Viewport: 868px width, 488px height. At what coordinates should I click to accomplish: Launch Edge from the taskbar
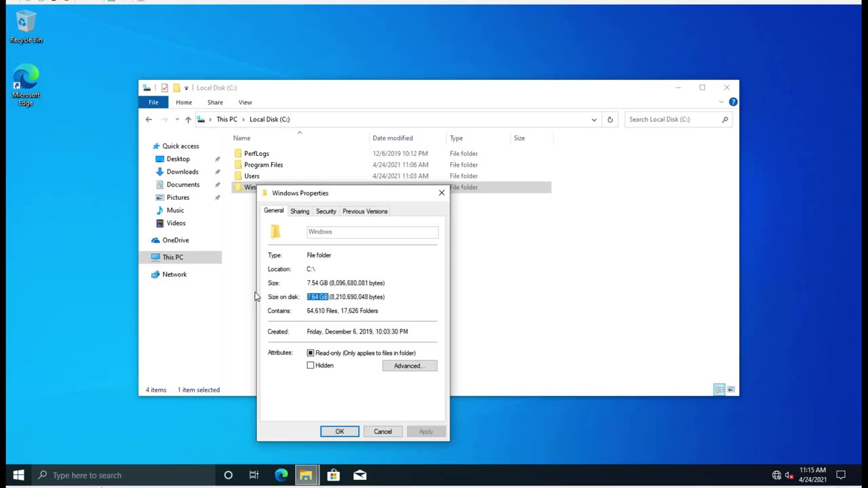tap(281, 475)
